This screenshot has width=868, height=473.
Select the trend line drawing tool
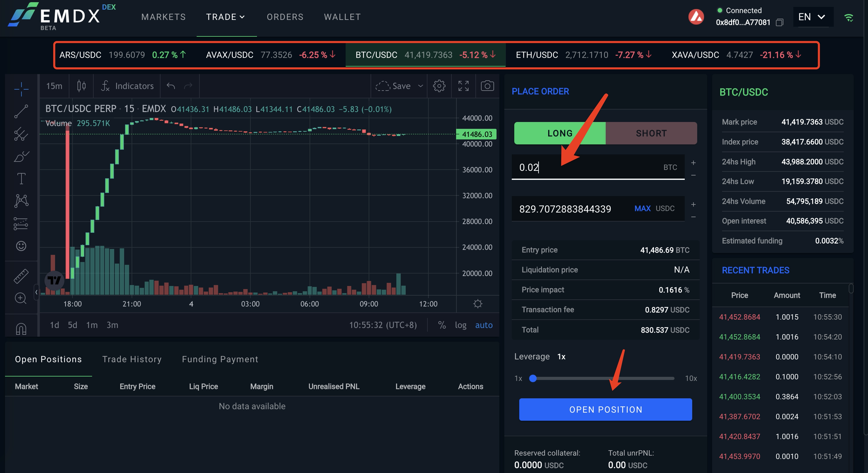tap(21, 112)
